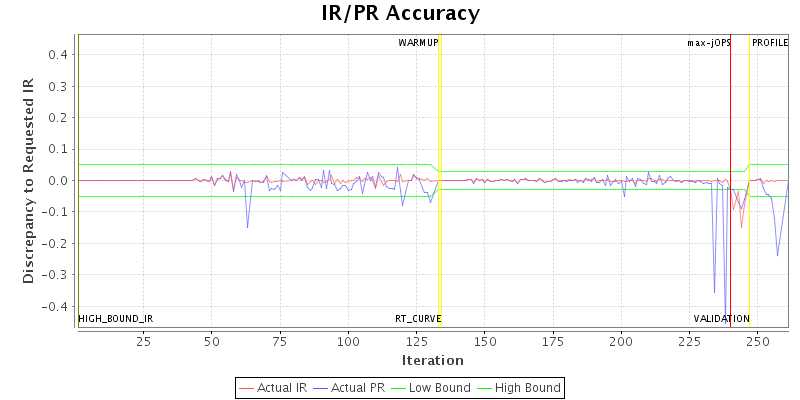The image size is (800, 400).
Task: Select the max-jOPS marker label
Action: click(709, 43)
